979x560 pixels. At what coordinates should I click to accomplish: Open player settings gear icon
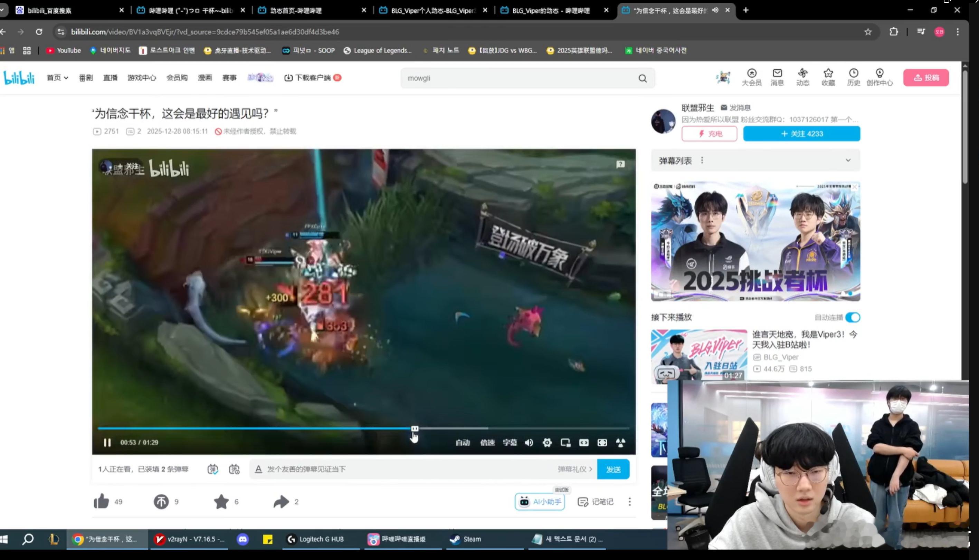point(547,443)
